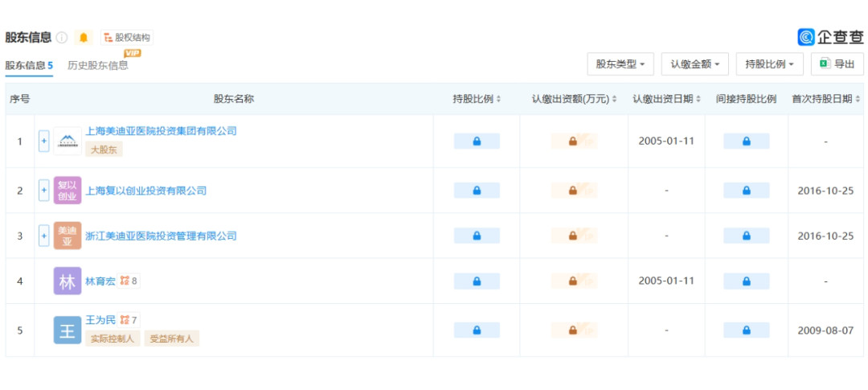Click the 复以创业 purple avatar
Viewport: 868px width, 390px height.
pos(68,191)
